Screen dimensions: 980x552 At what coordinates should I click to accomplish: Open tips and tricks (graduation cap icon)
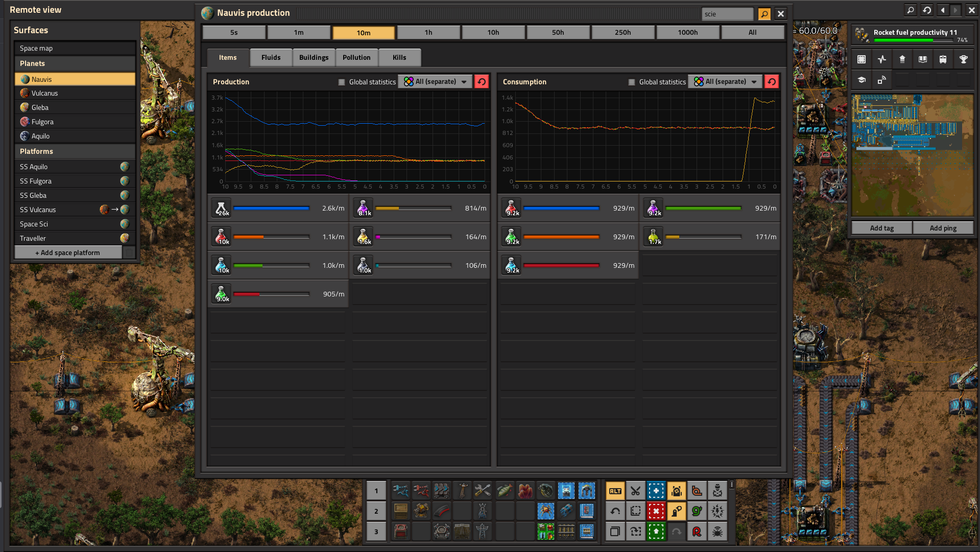(x=862, y=80)
